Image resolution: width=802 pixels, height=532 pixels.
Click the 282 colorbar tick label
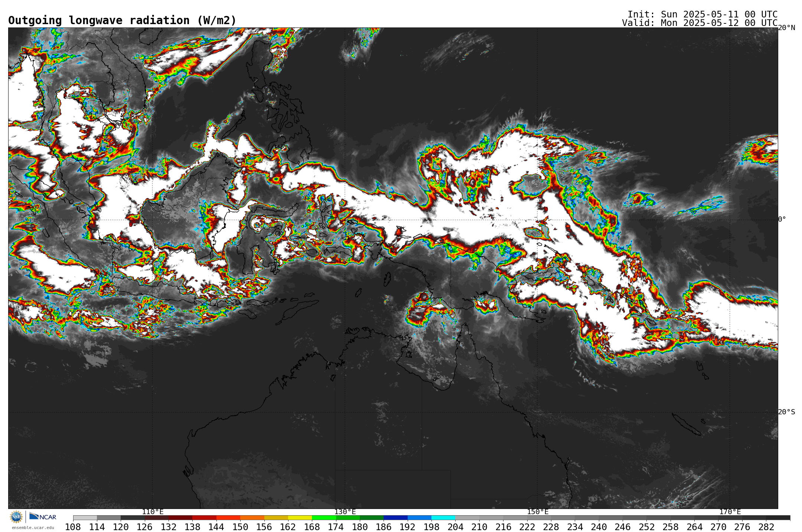[x=766, y=527]
